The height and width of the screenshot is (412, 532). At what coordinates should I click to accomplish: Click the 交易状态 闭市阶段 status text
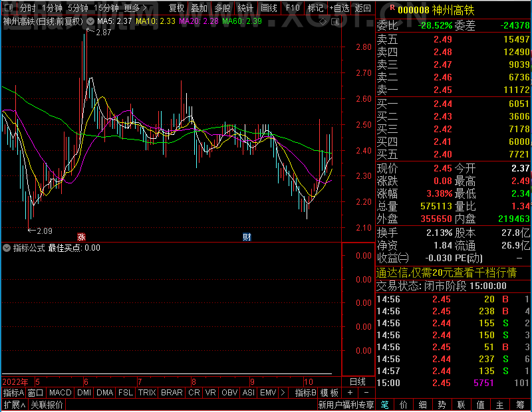[x=442, y=286]
